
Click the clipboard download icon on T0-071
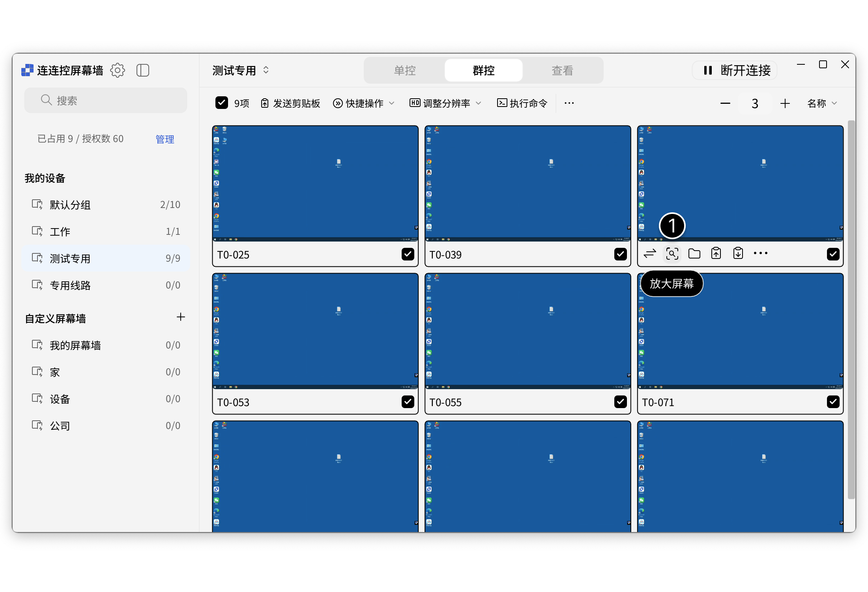[x=738, y=253]
